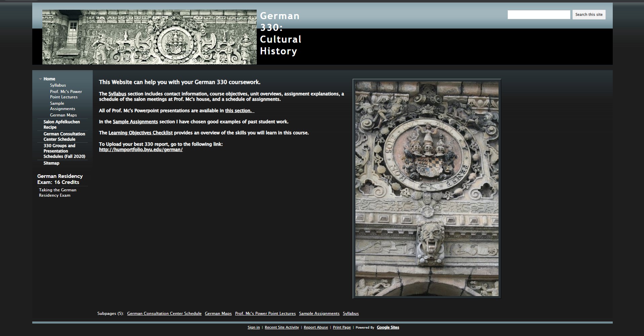
Task: Open Syllabus in the sidebar
Action: (x=58, y=85)
